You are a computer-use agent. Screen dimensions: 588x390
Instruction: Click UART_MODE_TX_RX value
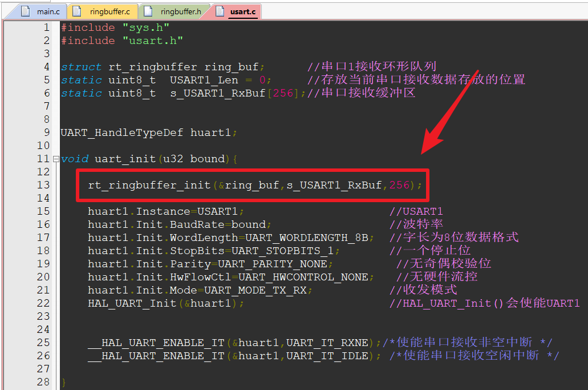[x=256, y=291]
